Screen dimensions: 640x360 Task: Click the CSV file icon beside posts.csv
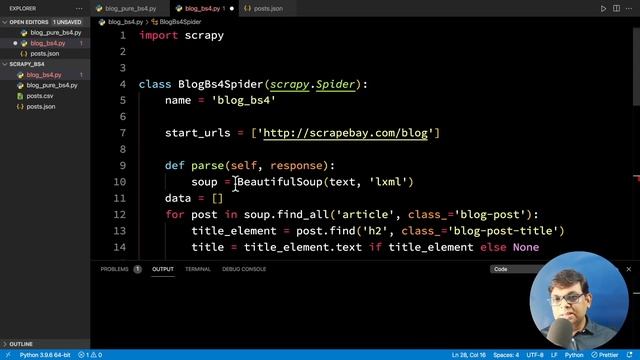coord(20,96)
